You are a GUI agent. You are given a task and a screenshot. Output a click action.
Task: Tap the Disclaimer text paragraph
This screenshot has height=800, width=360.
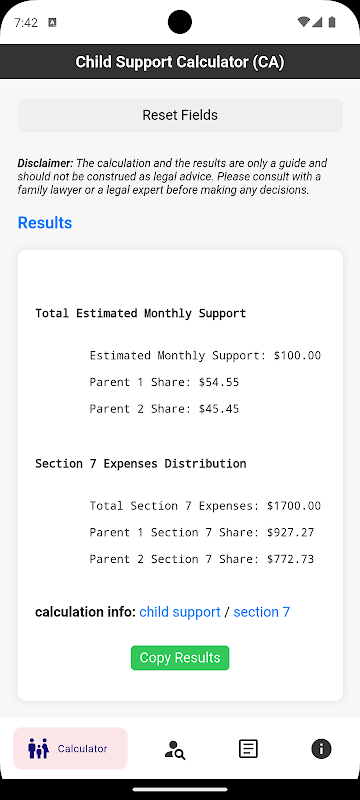(x=172, y=177)
